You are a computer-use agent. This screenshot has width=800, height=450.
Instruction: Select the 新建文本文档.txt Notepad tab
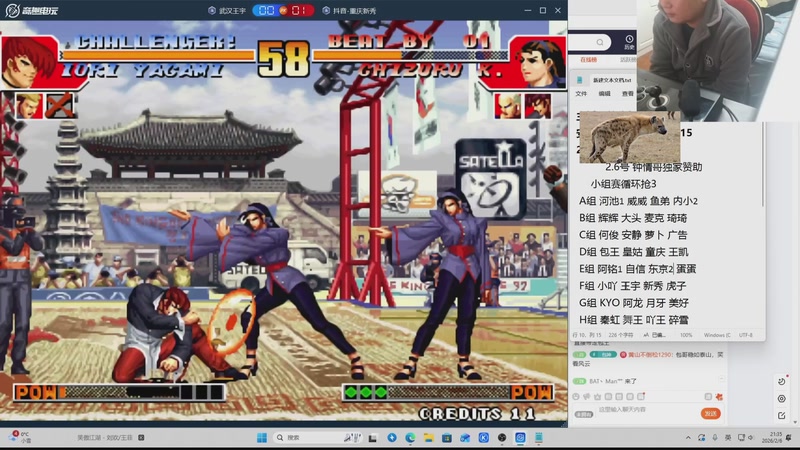pyautogui.click(x=612, y=80)
